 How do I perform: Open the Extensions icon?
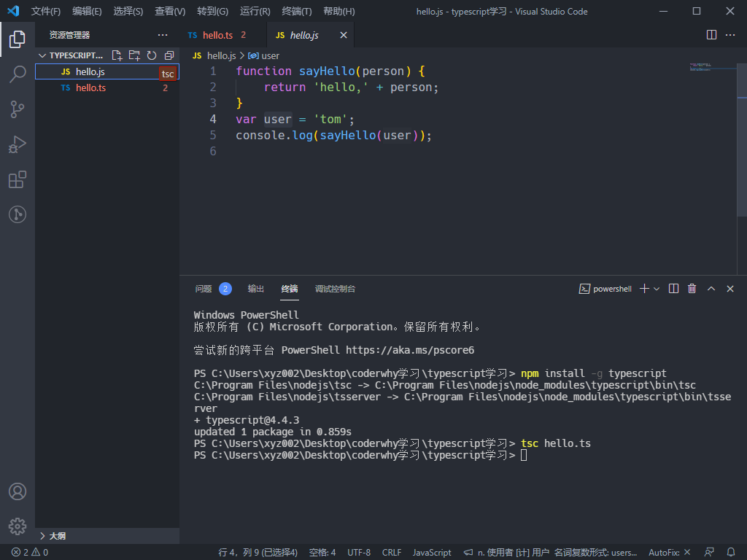coord(18,179)
